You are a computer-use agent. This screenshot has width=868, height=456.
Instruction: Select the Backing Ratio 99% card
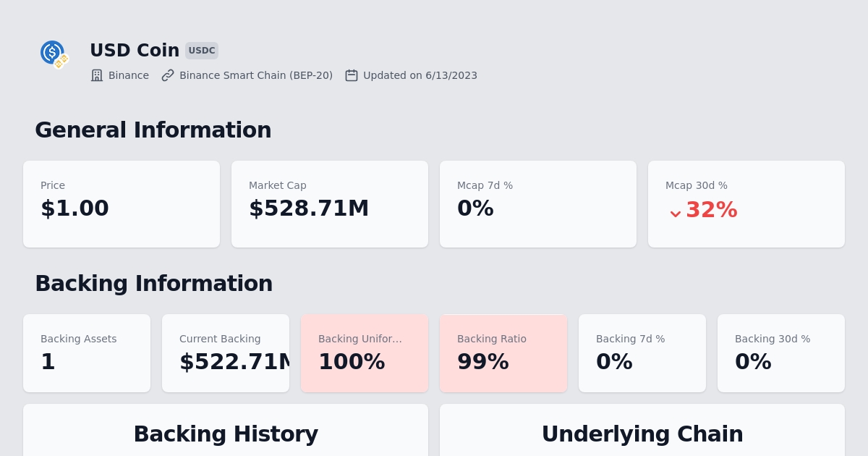click(x=503, y=353)
